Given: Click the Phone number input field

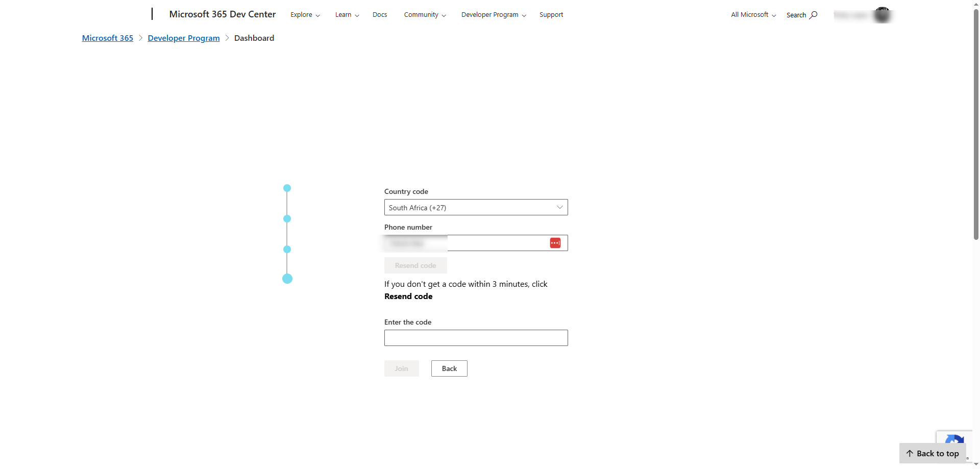Looking at the screenshot, I should [x=476, y=243].
